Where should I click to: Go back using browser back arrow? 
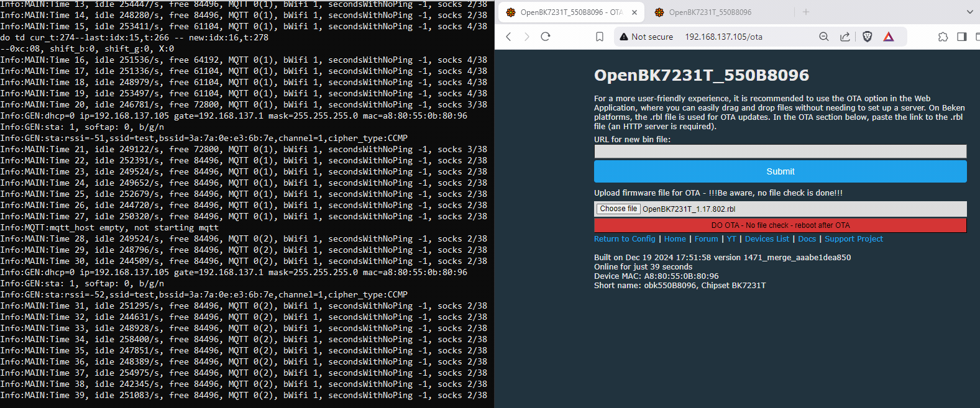point(508,37)
